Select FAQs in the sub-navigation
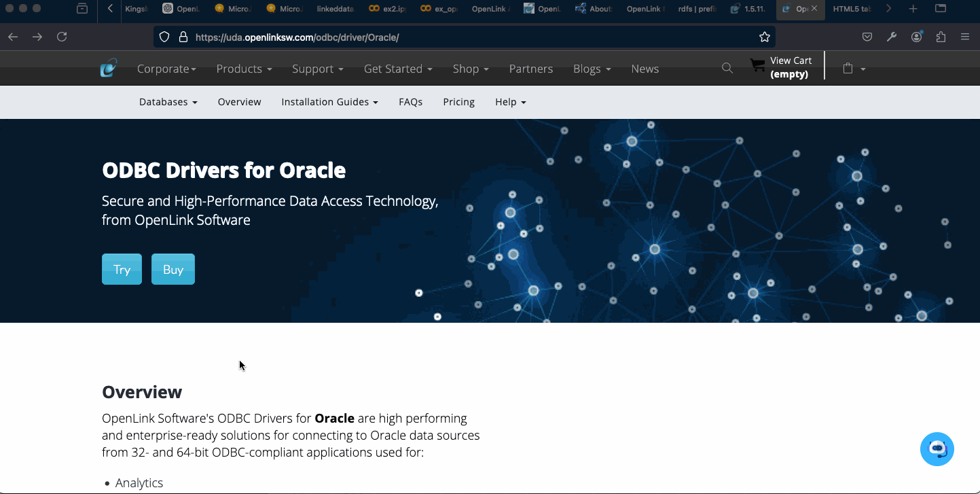Viewport: 980px width, 494px height. coord(411,102)
